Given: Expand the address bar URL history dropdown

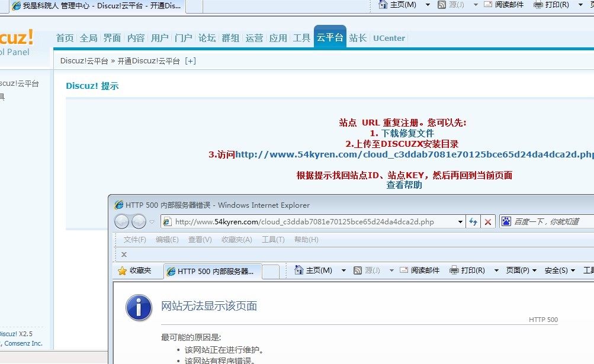Looking at the screenshot, I should tap(460, 221).
